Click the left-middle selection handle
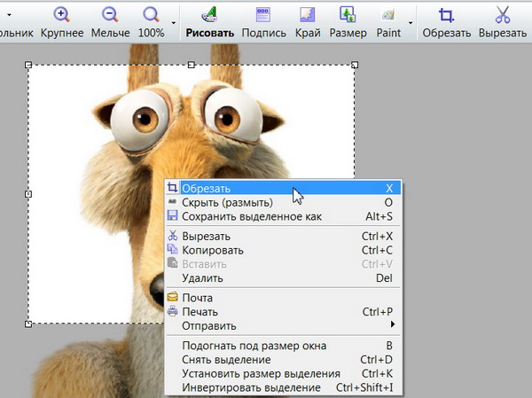The height and width of the screenshot is (398, 532). coord(28,194)
